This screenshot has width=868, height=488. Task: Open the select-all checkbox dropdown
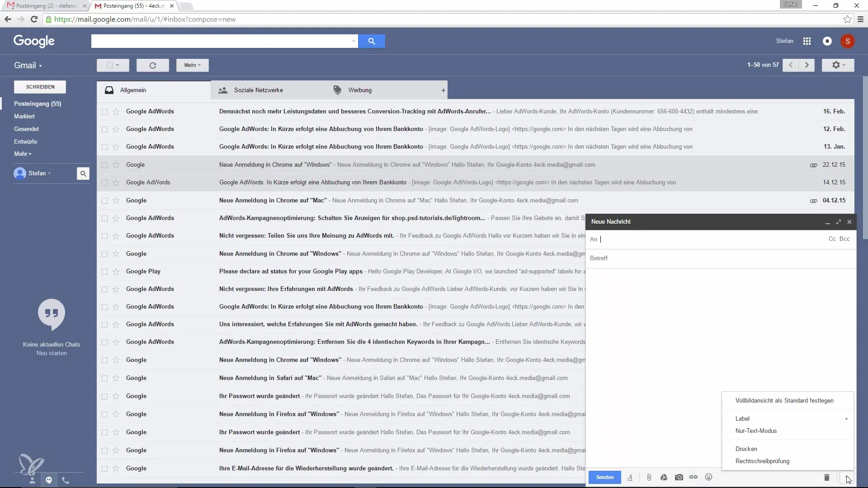point(113,65)
